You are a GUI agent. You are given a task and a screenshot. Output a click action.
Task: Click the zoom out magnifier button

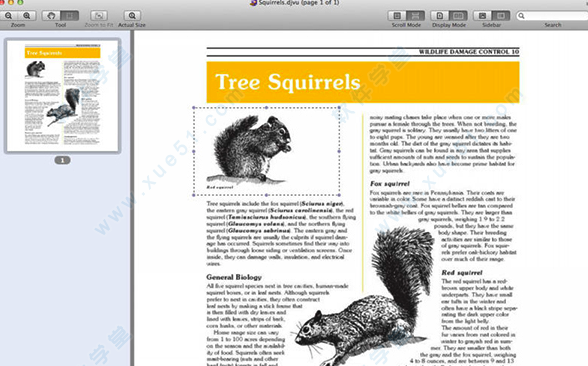9,15
